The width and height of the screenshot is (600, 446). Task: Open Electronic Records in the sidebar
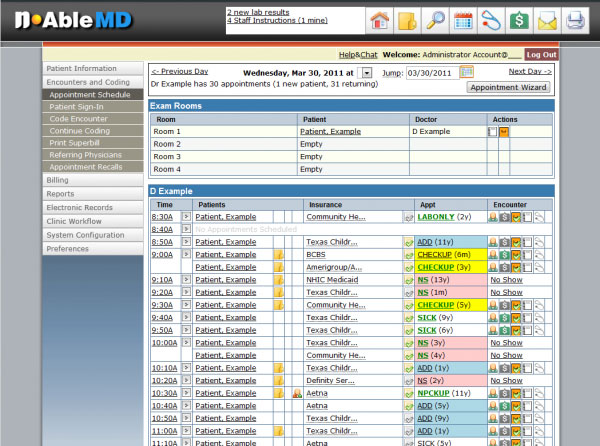[93, 208]
